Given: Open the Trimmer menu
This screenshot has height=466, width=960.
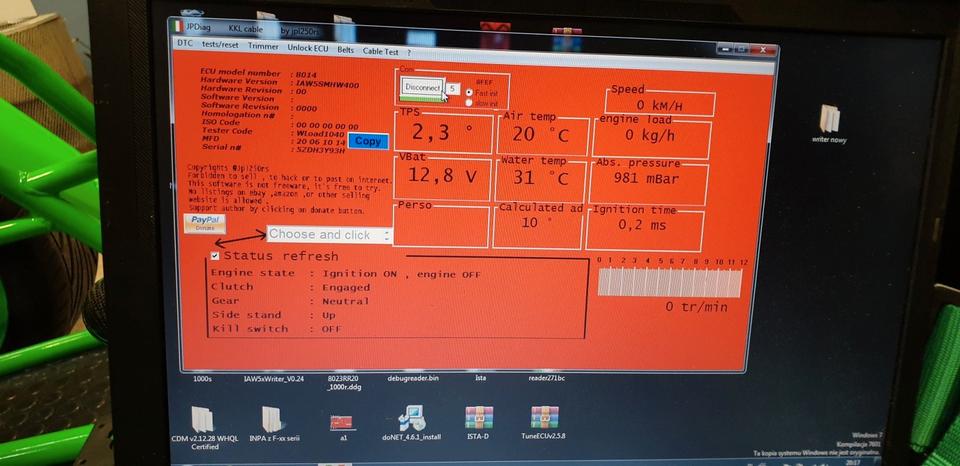Looking at the screenshot, I should [x=263, y=47].
